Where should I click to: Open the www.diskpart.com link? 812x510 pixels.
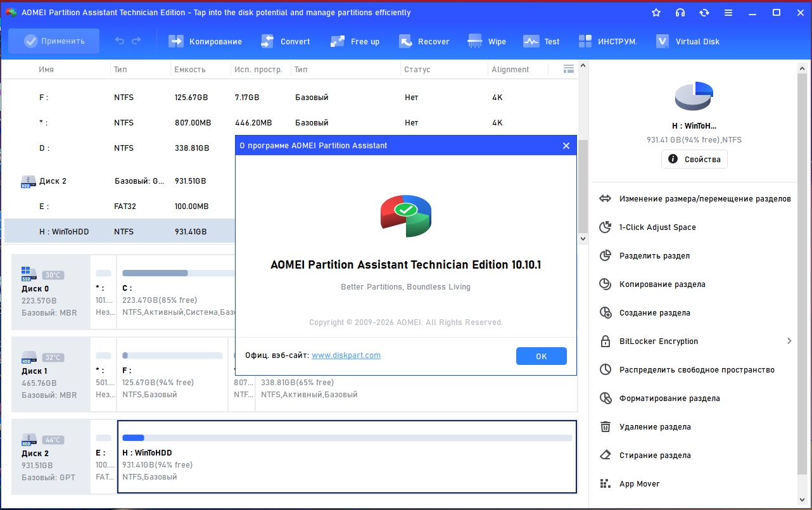(346, 355)
